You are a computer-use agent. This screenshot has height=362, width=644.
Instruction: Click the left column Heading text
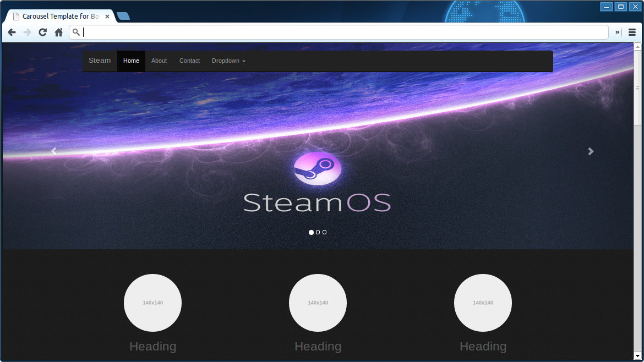(x=153, y=347)
